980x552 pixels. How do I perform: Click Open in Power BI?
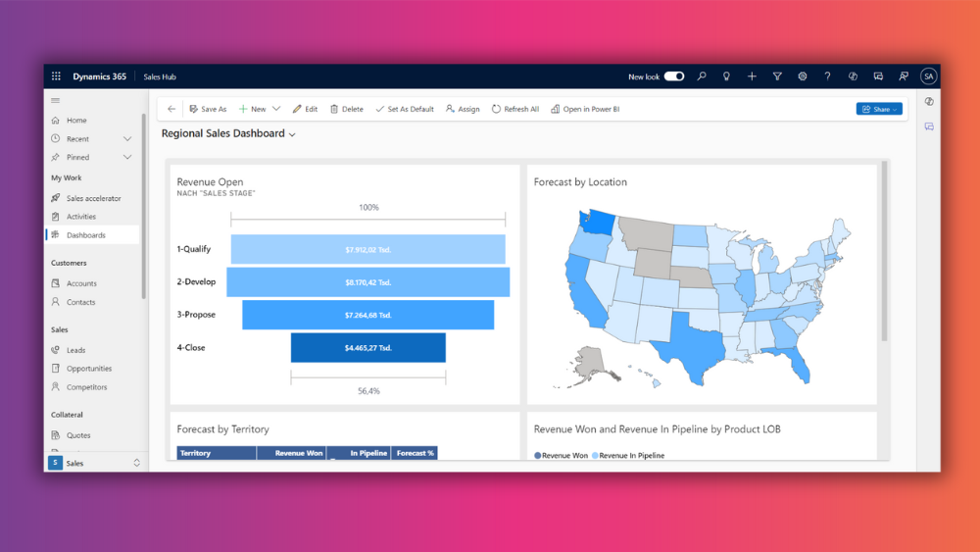coord(585,109)
